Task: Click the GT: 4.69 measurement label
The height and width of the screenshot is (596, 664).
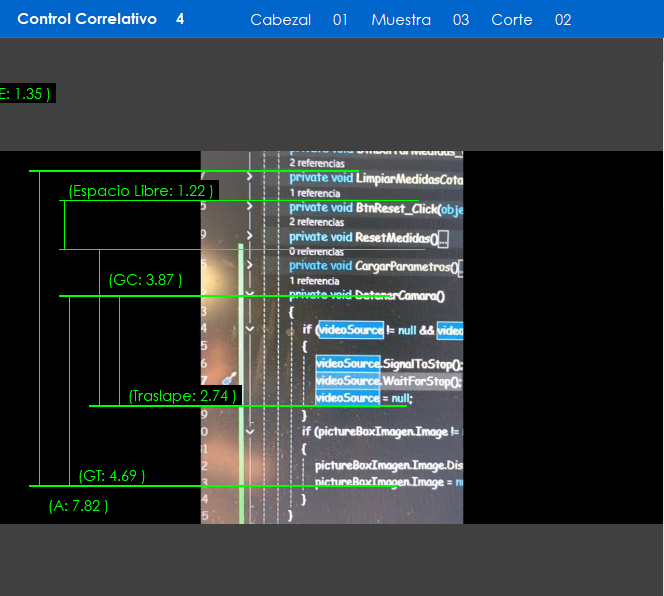Action: click(x=112, y=476)
